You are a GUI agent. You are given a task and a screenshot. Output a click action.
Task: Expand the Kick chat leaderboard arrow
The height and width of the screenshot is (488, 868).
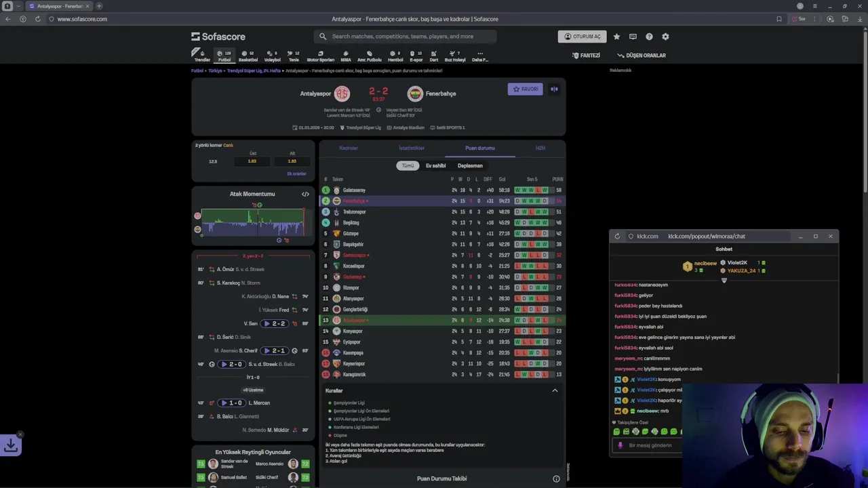click(x=724, y=281)
